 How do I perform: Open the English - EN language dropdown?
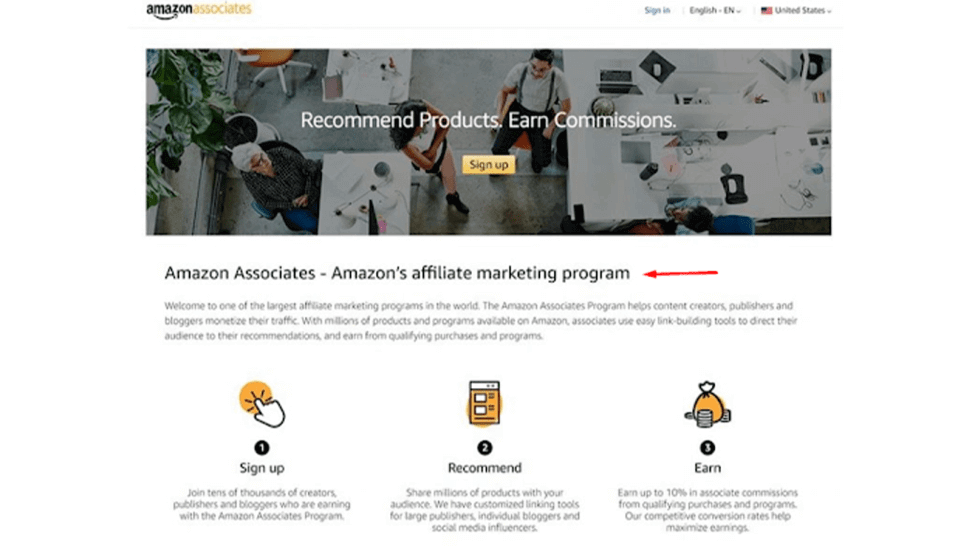coord(715,11)
